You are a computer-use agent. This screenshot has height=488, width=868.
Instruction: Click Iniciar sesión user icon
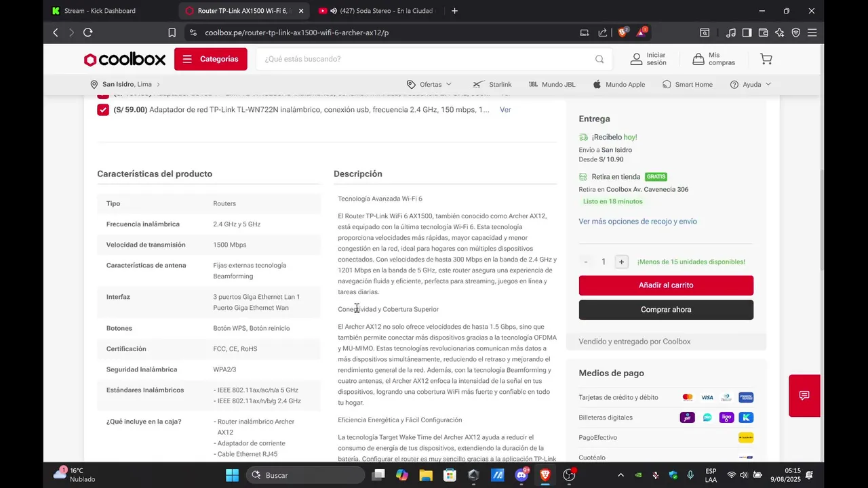coord(636,59)
